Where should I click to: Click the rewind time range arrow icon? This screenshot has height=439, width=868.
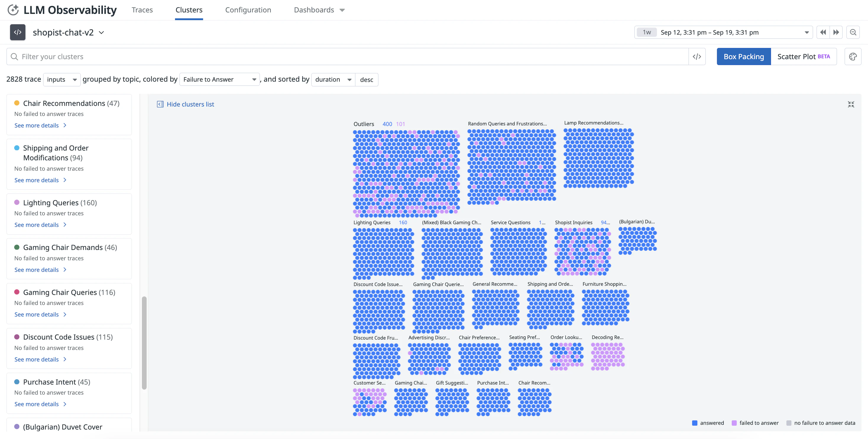pos(822,32)
